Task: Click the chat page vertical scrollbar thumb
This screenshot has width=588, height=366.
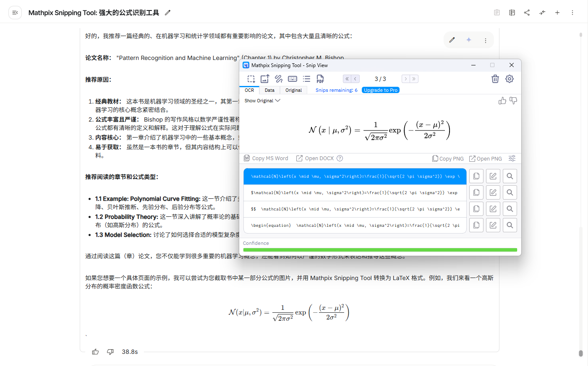Action: click(x=581, y=353)
